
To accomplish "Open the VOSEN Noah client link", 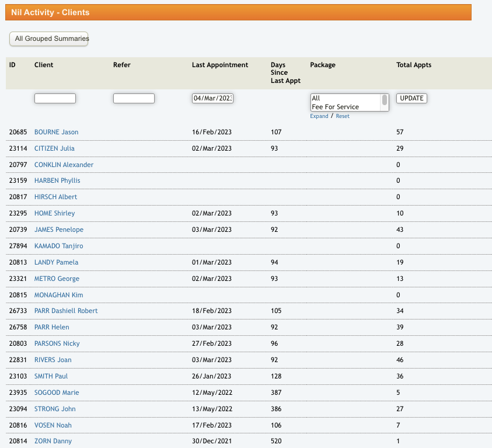I will pos(53,425).
